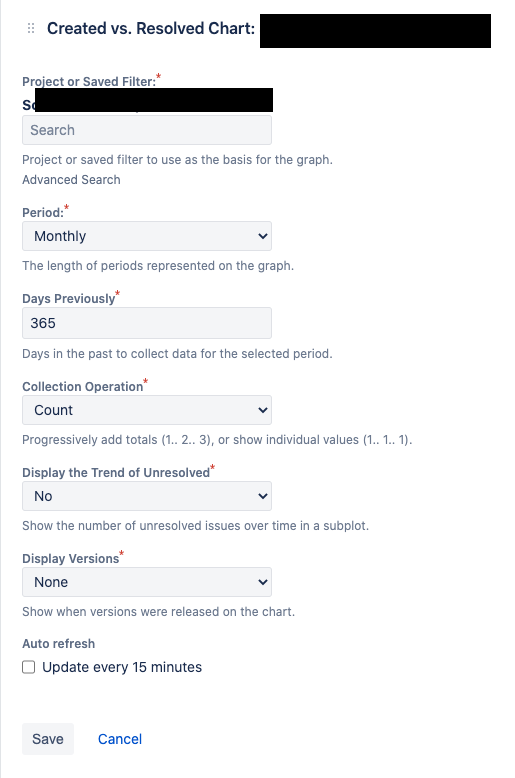The image size is (515, 778).
Task: Click the Collection Operation label
Action: 82,387
